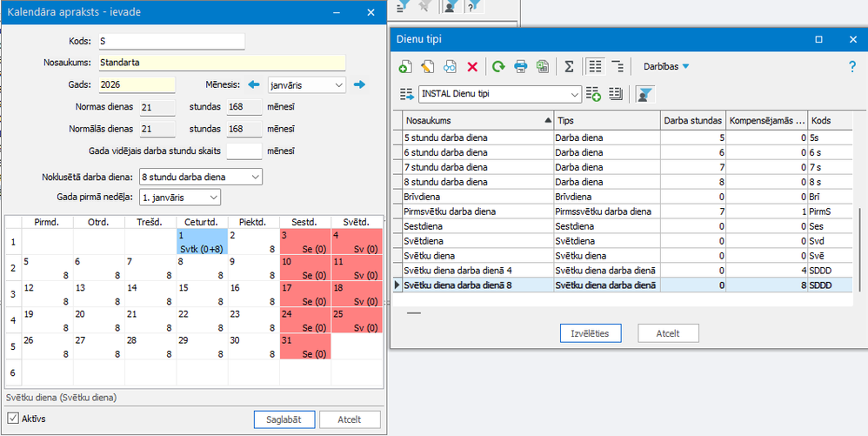
Task: Click the Gads field showing 2026
Action: [x=137, y=84]
